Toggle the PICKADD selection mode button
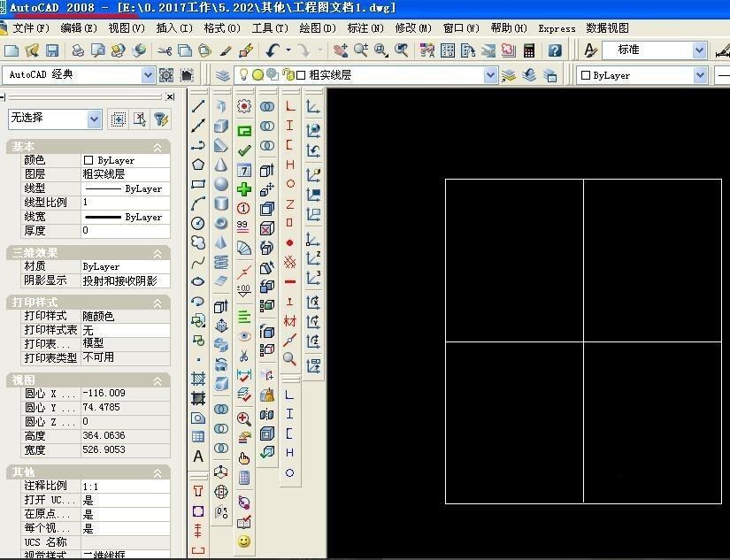730x560 pixels. coord(119,119)
